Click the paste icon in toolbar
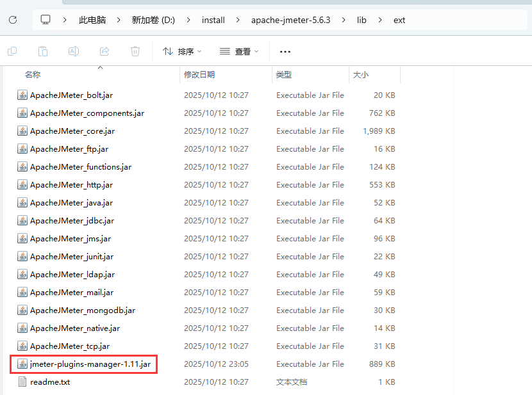The width and height of the screenshot is (532, 395). coord(43,51)
